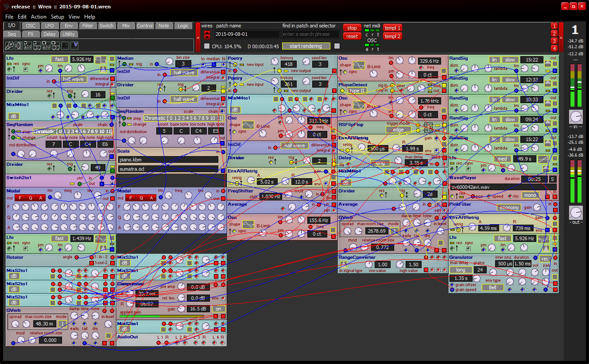Image resolution: width=589 pixels, height=364 pixels.
Task: Select the speaker audio output module icon
Action: (19, 45)
